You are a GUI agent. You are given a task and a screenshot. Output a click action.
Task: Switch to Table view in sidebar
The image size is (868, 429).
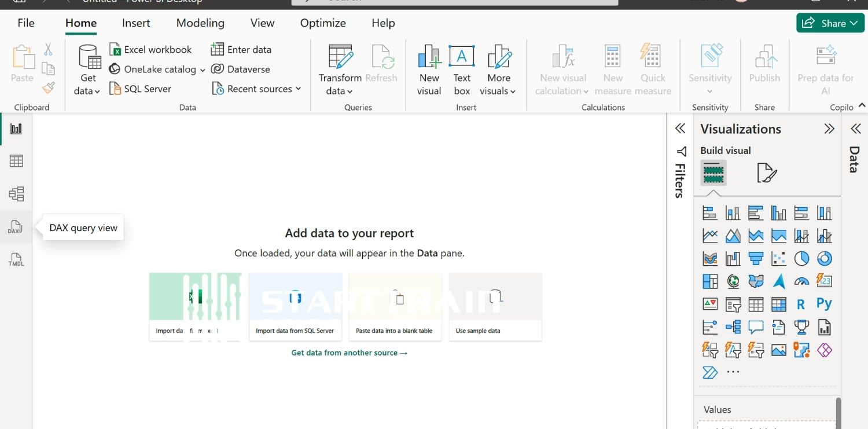(16, 161)
